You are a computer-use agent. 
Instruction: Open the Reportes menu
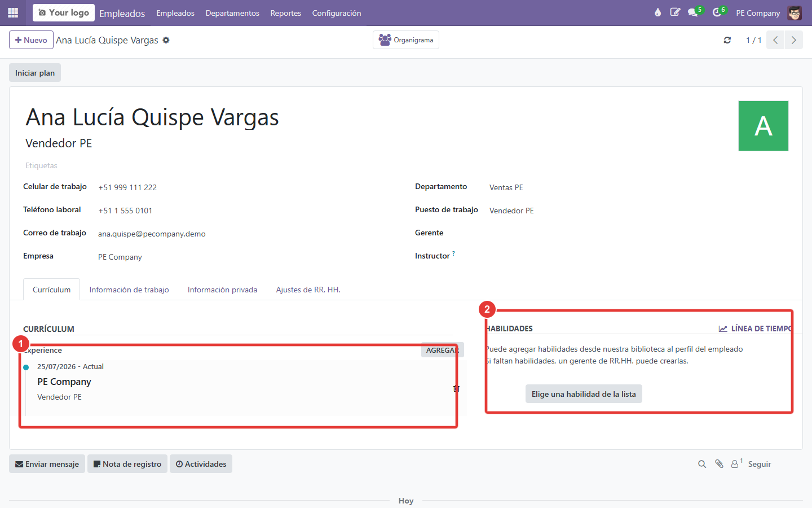(x=286, y=13)
